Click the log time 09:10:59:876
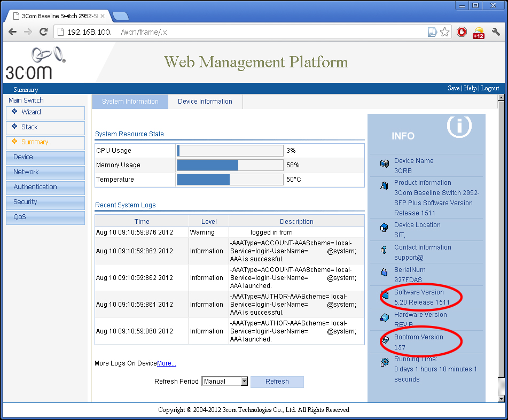 [x=135, y=232]
